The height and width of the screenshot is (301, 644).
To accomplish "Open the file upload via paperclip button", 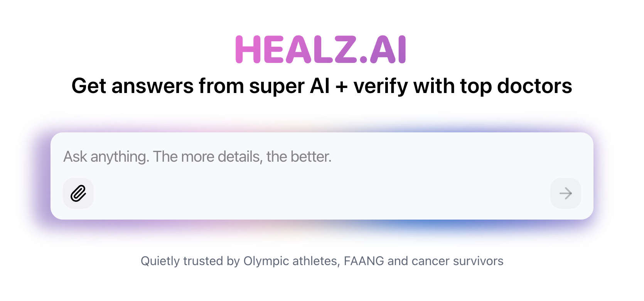I will click(78, 193).
